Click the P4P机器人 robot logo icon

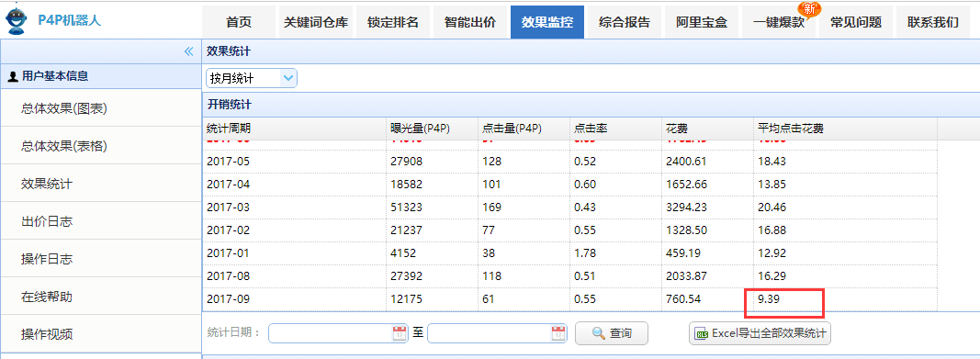pos(17,20)
